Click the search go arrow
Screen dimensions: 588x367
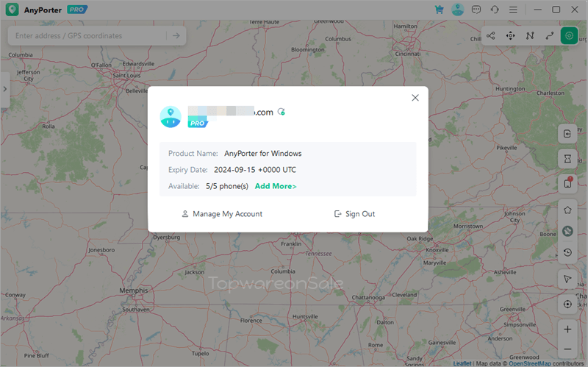point(176,35)
